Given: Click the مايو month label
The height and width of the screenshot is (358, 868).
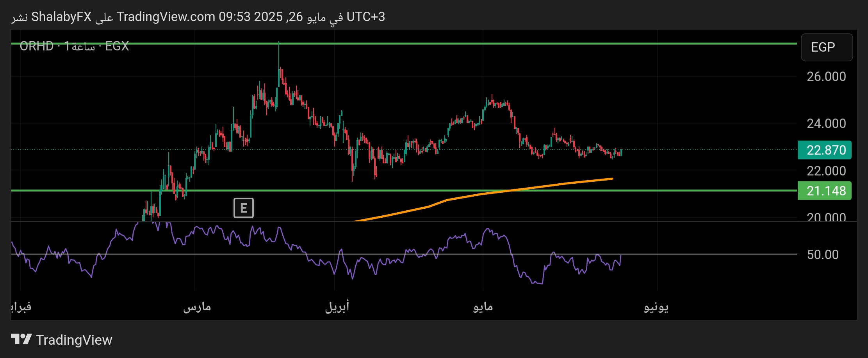Looking at the screenshot, I should point(483,307).
